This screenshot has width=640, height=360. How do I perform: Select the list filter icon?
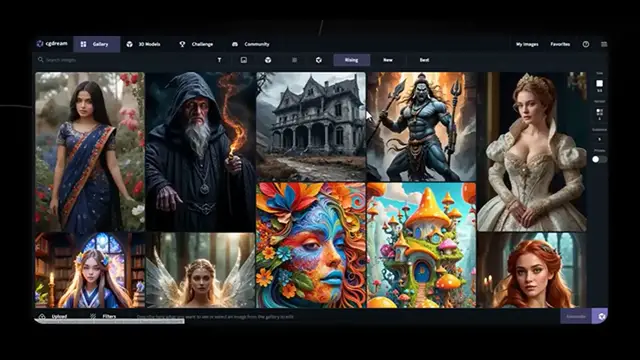(x=294, y=60)
